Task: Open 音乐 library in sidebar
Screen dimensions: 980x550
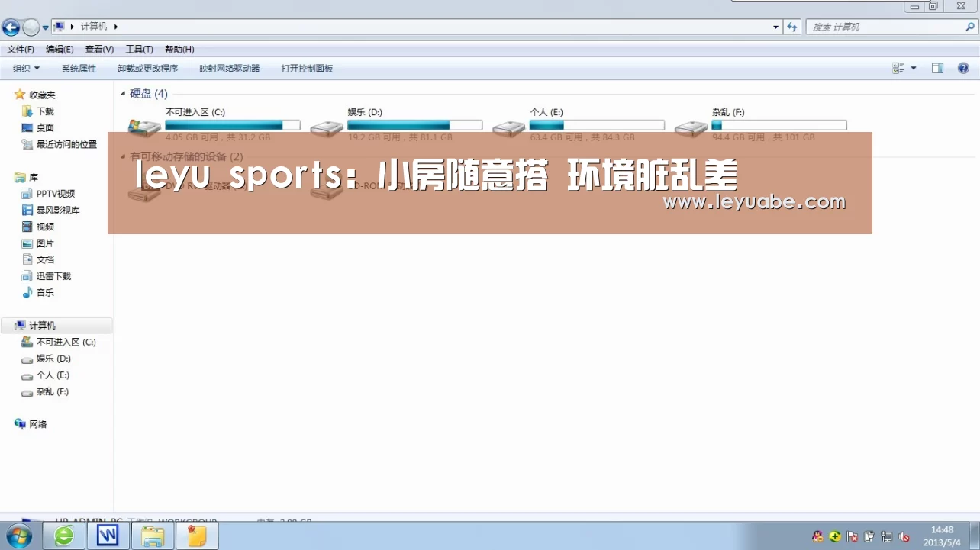Action: tap(45, 293)
